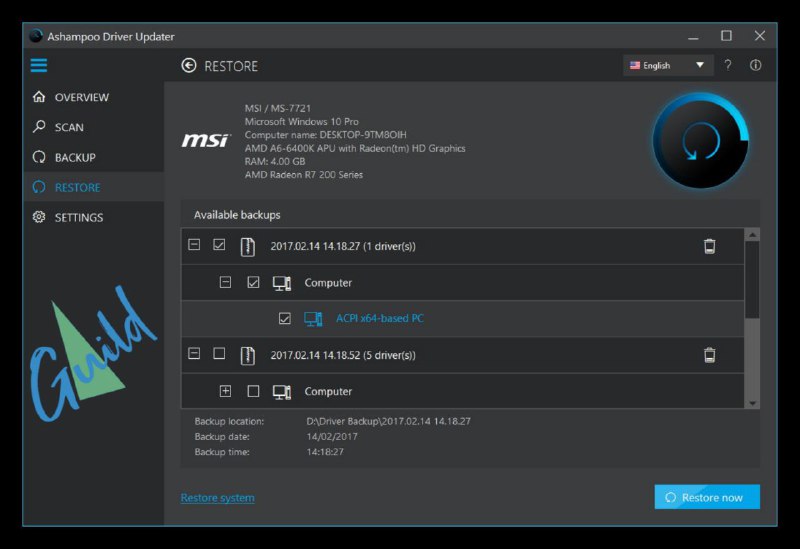Select the 2017.02.14 14.18.27 (1 driver(s)) row
The width and height of the screenshot is (800, 549).
pyautogui.click(x=463, y=246)
